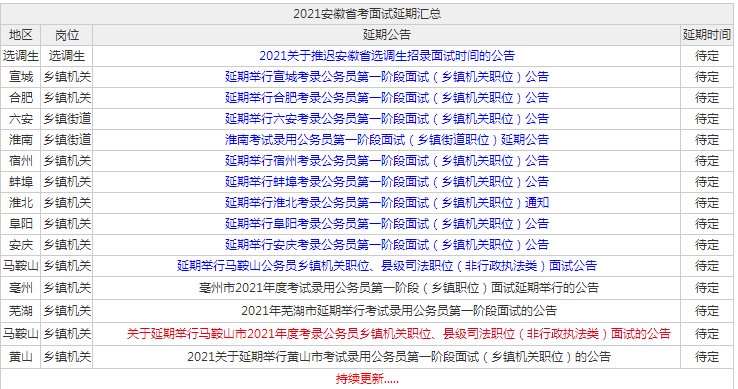Select the 蚌埠 region cell

coord(21,182)
